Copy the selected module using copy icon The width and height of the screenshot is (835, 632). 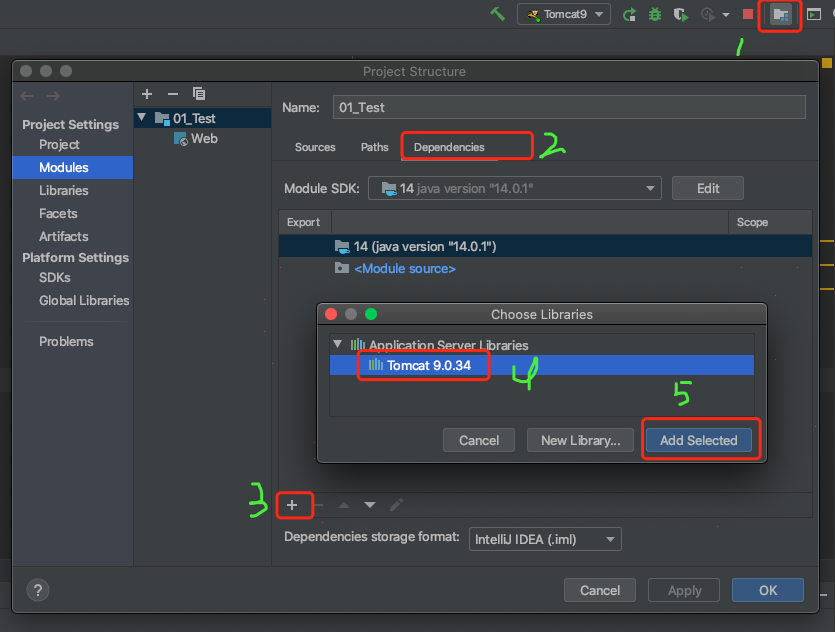(198, 94)
